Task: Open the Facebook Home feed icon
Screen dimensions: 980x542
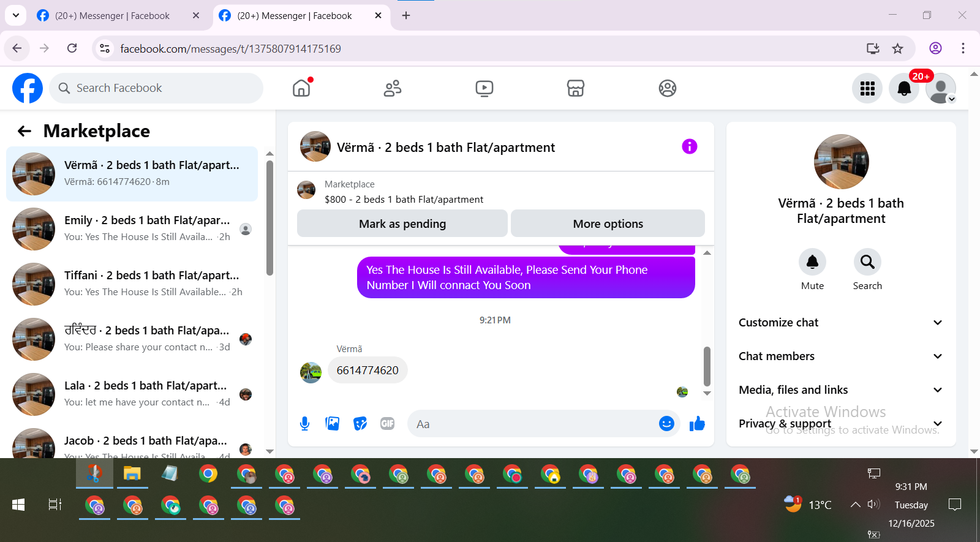Action: click(301, 88)
